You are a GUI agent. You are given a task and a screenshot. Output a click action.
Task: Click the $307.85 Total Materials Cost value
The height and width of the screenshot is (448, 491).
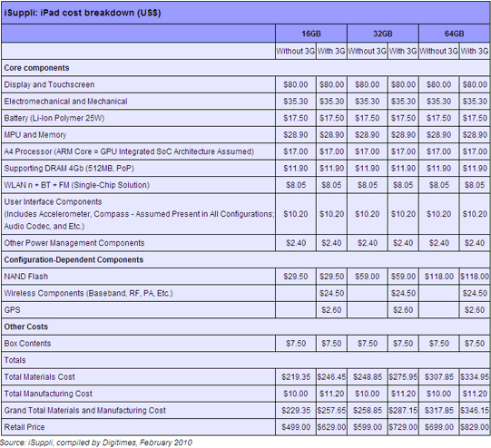click(x=438, y=377)
